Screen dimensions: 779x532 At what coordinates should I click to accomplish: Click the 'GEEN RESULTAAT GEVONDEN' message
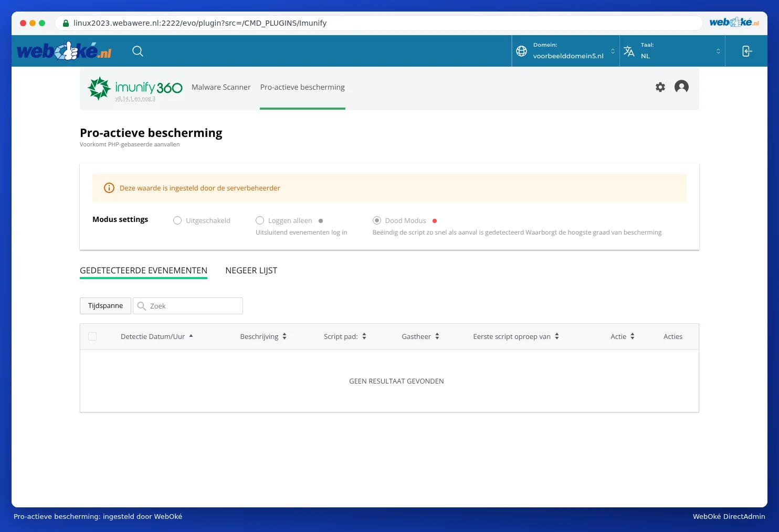(396, 381)
